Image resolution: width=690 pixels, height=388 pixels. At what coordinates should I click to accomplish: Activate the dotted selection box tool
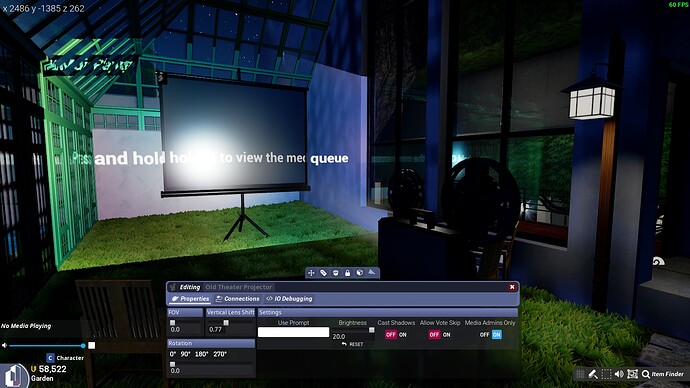point(606,374)
